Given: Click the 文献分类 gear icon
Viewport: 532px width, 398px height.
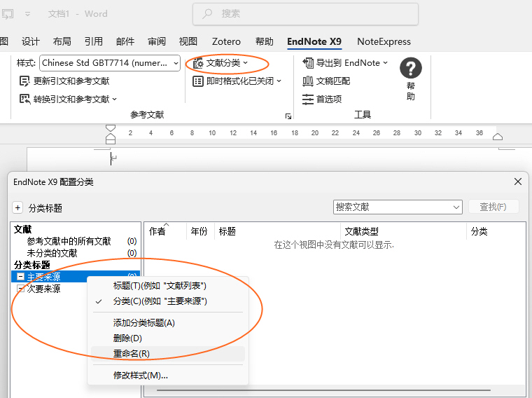Looking at the screenshot, I should pos(198,63).
